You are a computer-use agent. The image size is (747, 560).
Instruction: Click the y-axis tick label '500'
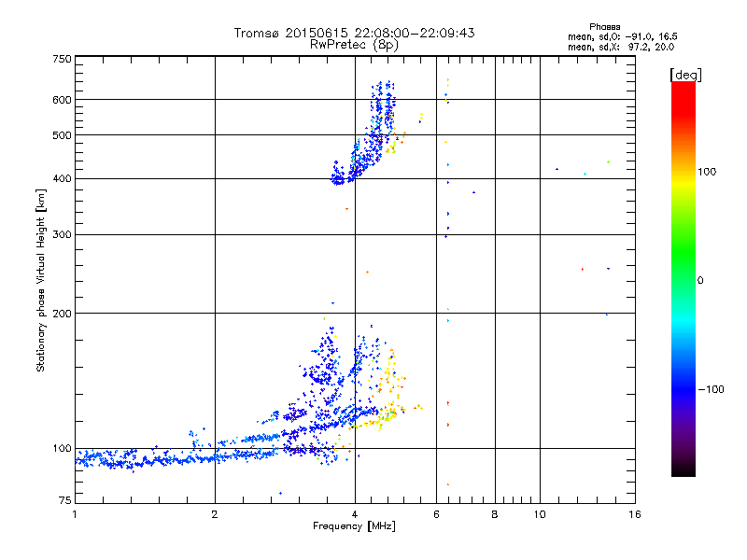pos(62,135)
